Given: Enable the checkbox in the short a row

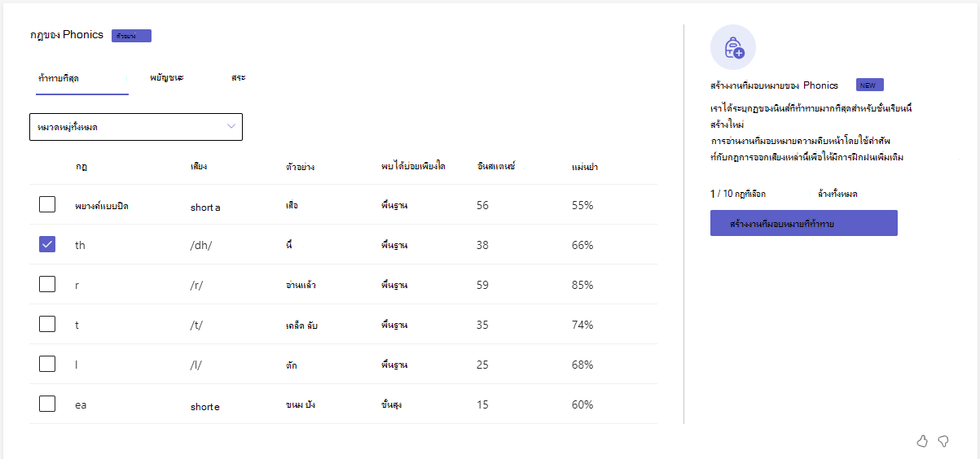Looking at the screenshot, I should (47, 204).
